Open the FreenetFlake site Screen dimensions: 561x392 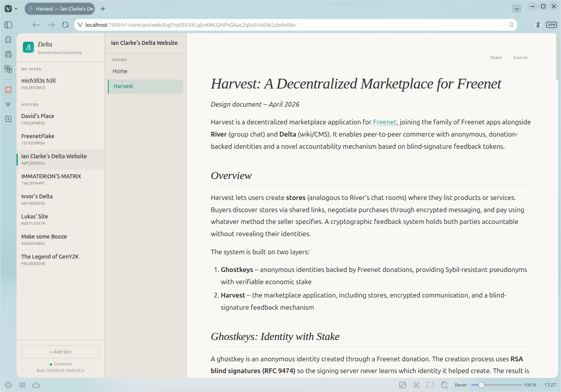point(61,139)
